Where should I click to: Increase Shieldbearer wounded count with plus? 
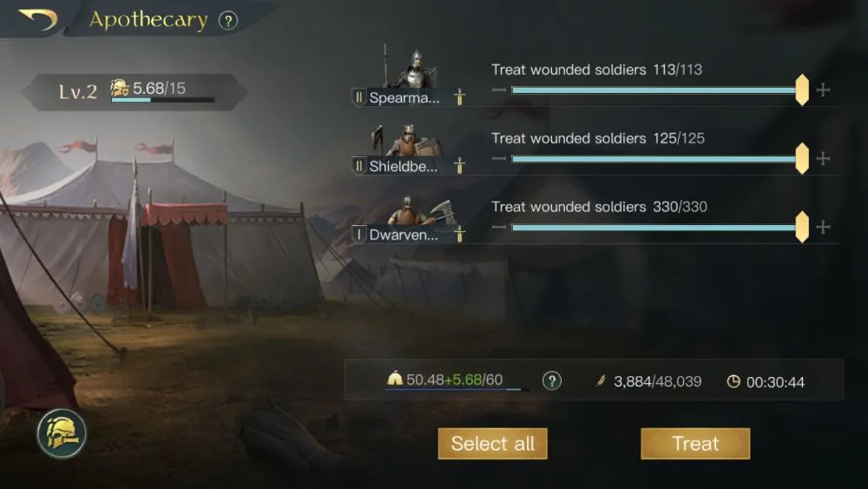(823, 159)
